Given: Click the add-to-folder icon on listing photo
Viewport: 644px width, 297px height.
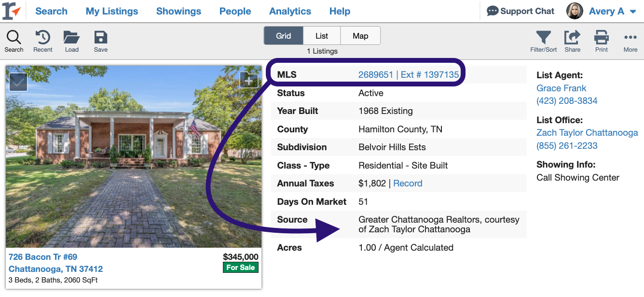Looking at the screenshot, I should point(248,81).
